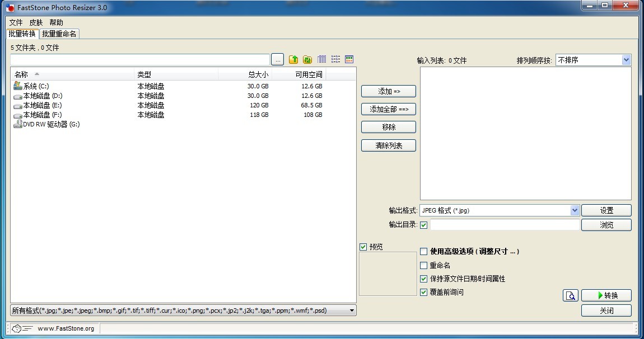Viewport: 644px width, 339px height.
Task: Click the 输出目录 path input field
Action: coord(504,225)
